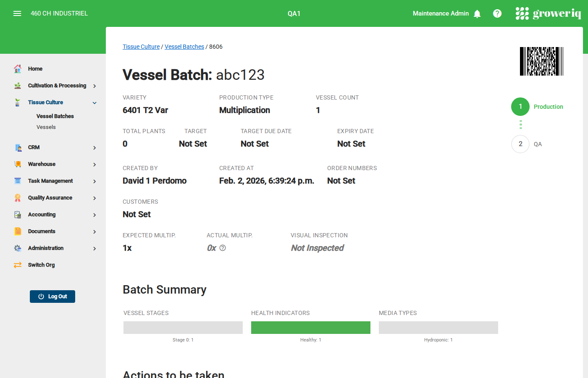Click the Log Out button
The height and width of the screenshot is (378, 588).
pos(52,296)
